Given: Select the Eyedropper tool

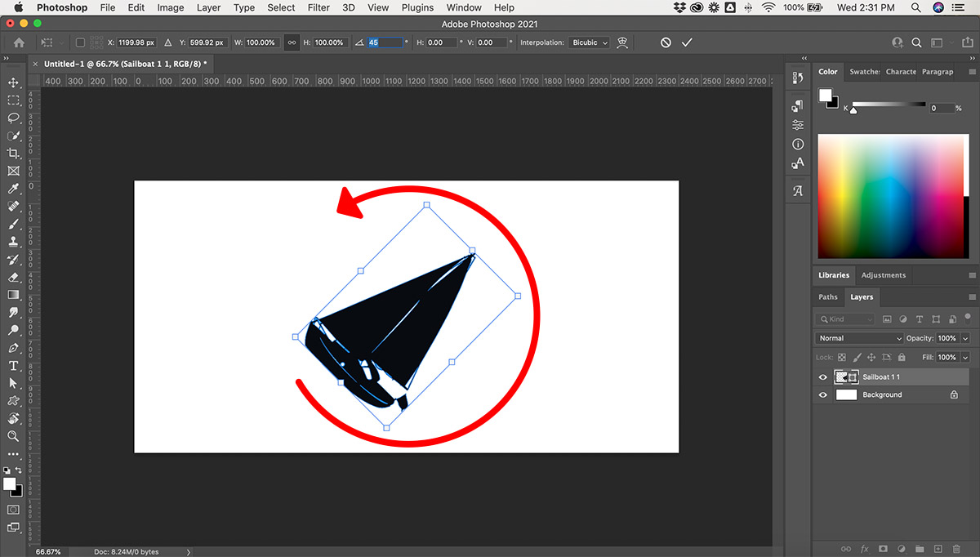Looking at the screenshot, I should pyautogui.click(x=13, y=189).
